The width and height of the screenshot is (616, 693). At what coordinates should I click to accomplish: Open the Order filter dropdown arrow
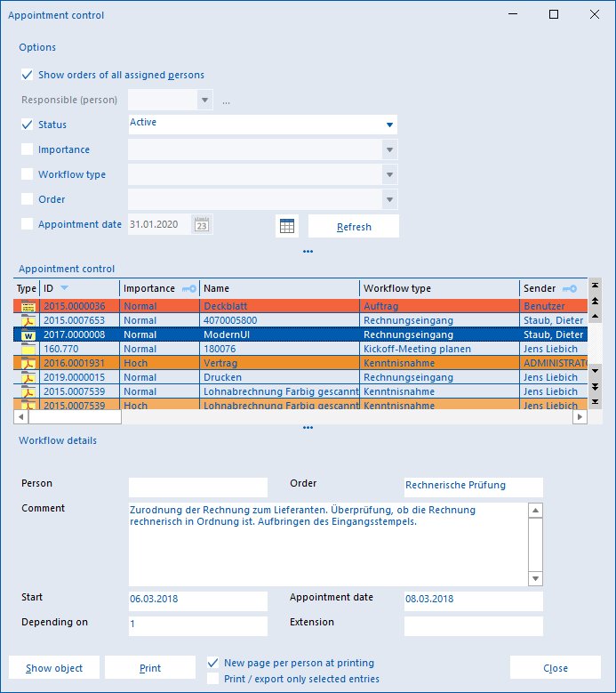point(389,199)
